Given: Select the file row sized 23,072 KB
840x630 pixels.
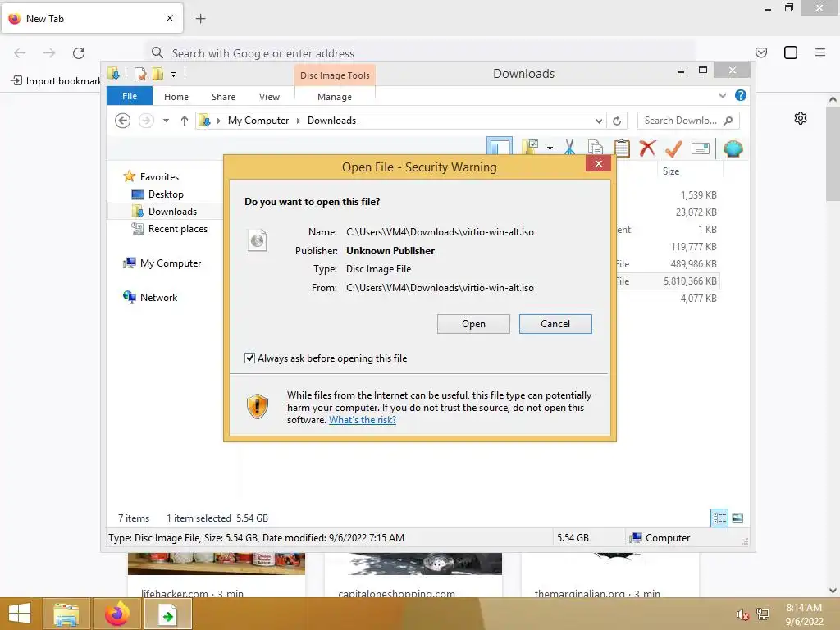Looking at the screenshot, I should click(x=667, y=212).
